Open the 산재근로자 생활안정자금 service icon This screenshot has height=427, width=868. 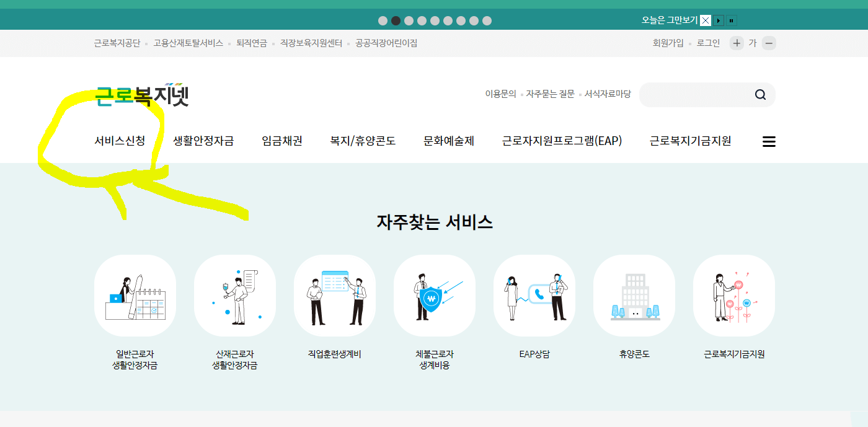tap(235, 296)
